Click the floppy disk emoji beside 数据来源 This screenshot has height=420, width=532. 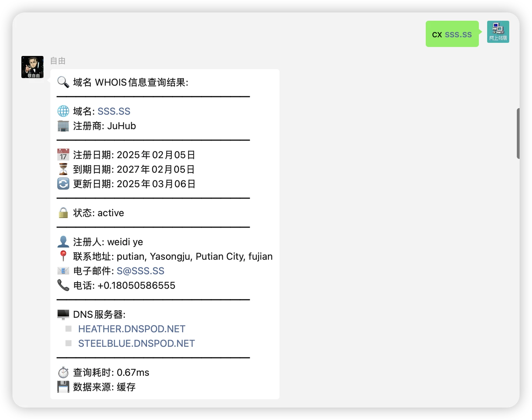[63, 387]
